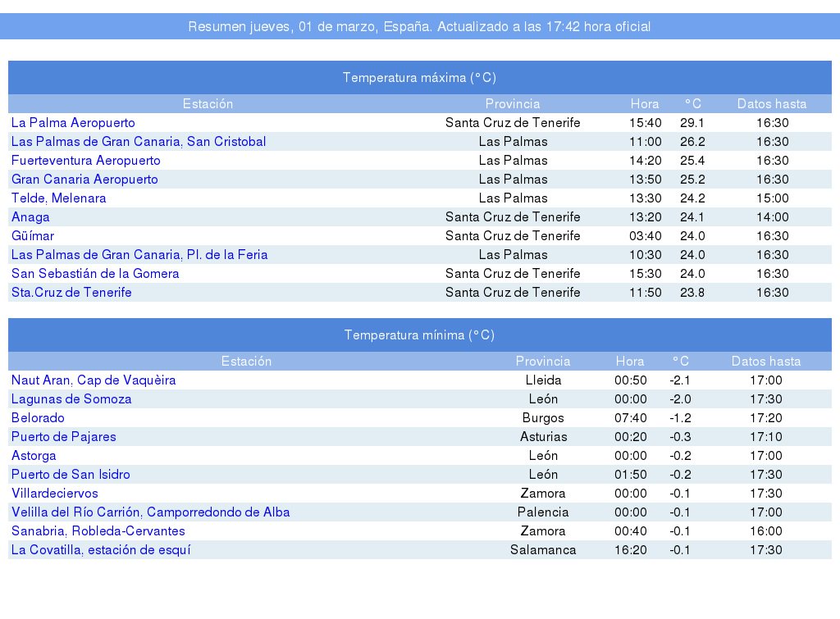Image resolution: width=840 pixels, height=619 pixels.
Task: Click the 23.8 value for Sta.Cruz de Tenerife
Action: 692,293
